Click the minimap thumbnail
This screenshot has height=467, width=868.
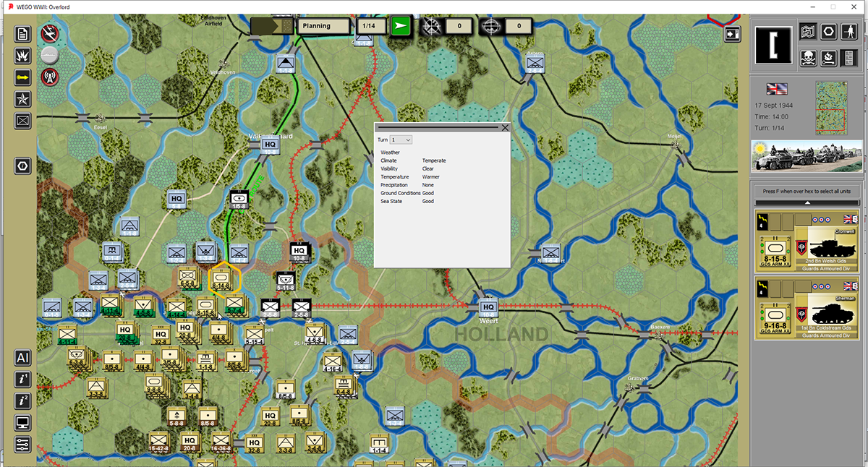(x=831, y=108)
